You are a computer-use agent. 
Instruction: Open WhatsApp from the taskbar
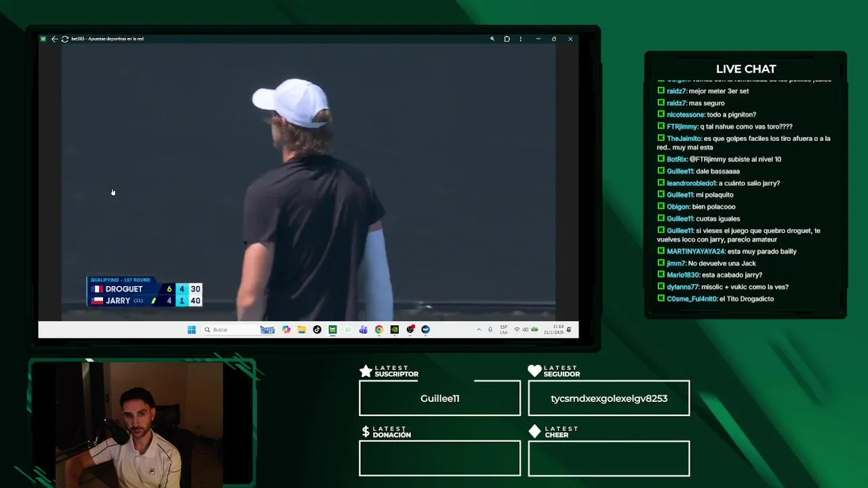(x=348, y=329)
